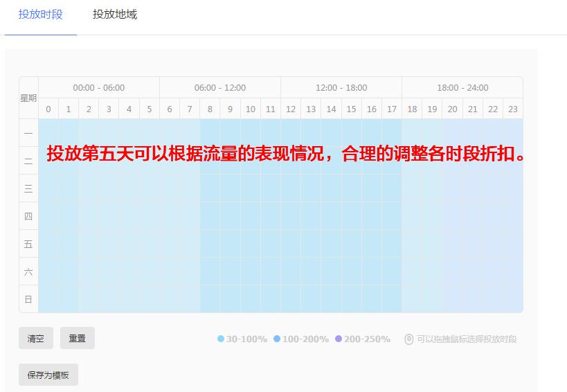567x392 pixels.
Task: Click hour column header 3
Action: point(109,109)
